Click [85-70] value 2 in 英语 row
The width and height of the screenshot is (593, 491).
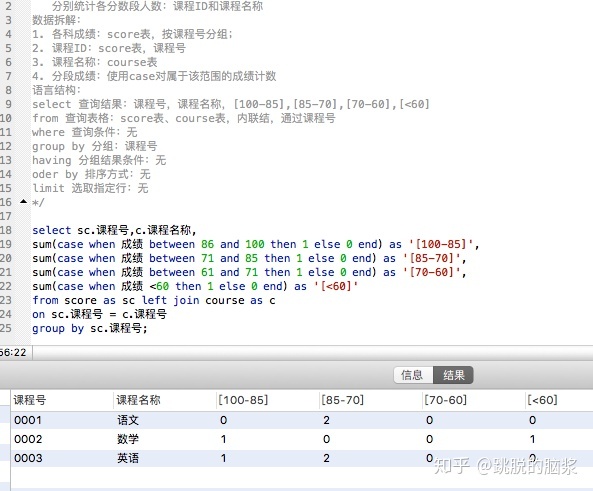tap(326, 458)
